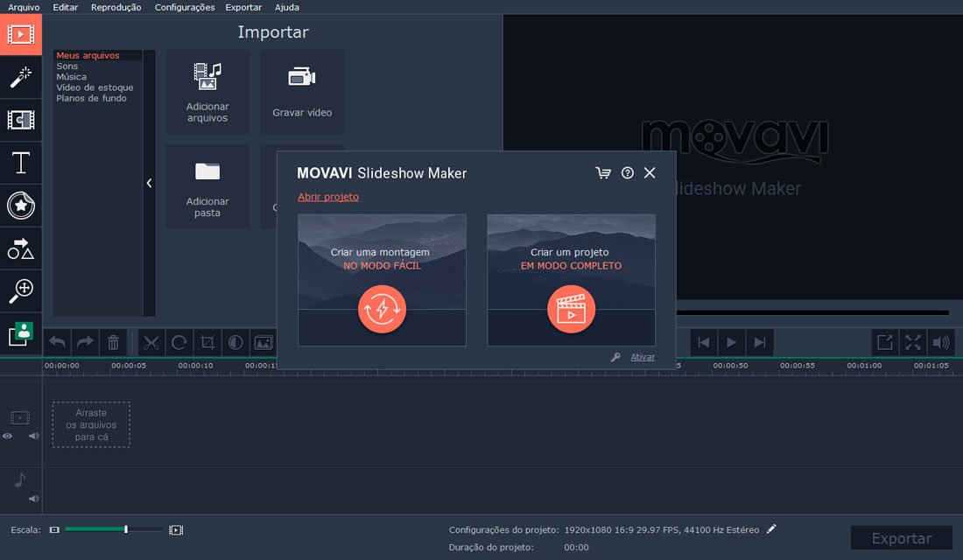Click the Cut scissors icon
963x560 pixels.
point(151,342)
